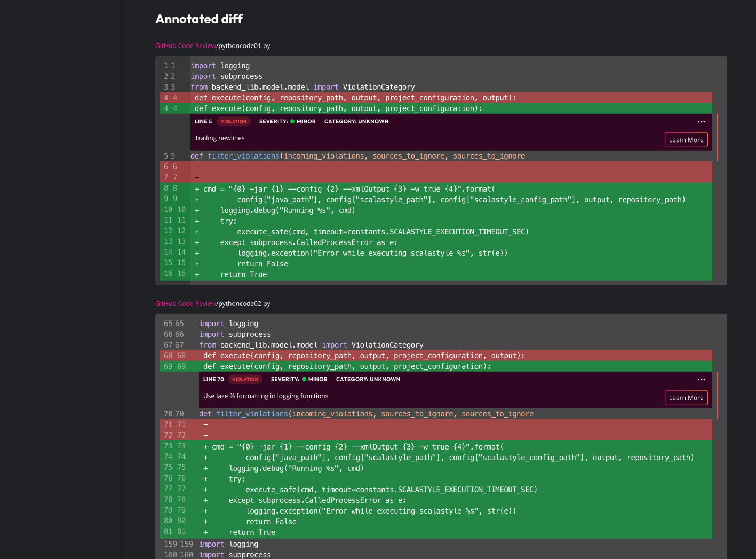The height and width of the screenshot is (559, 756).
Task: Click the Trailing newlines violation message
Action: click(x=219, y=138)
